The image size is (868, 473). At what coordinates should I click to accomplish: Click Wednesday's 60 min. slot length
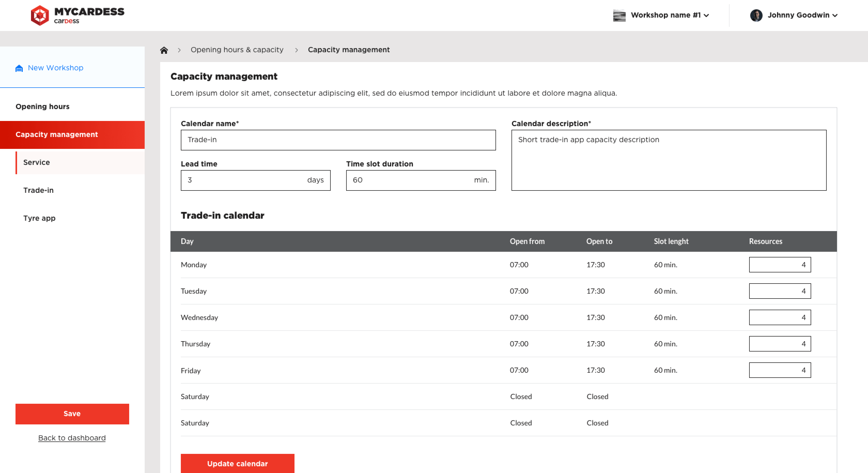(665, 318)
